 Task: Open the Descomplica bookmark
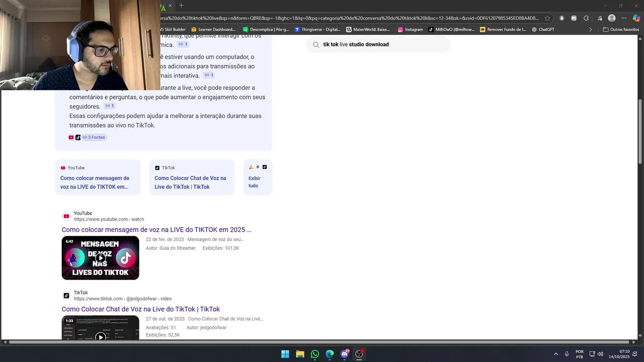coord(266,29)
